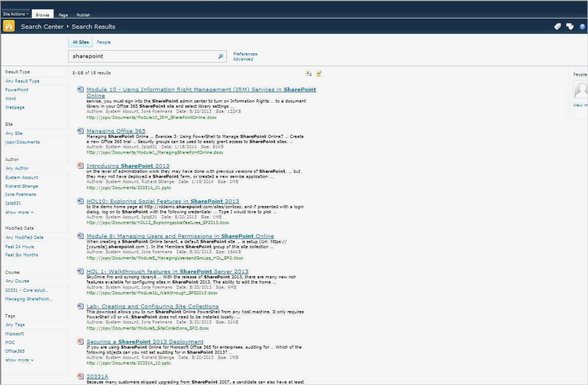Expand show more under Tags refiner

tap(19, 360)
